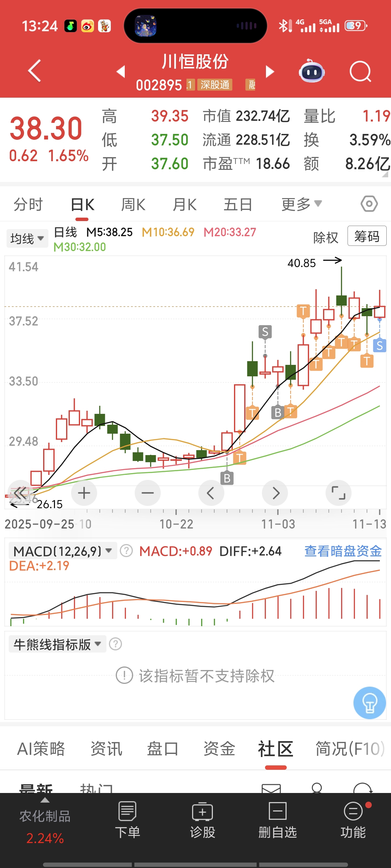Select 月K chart tab
The image size is (391, 868).
click(185, 205)
